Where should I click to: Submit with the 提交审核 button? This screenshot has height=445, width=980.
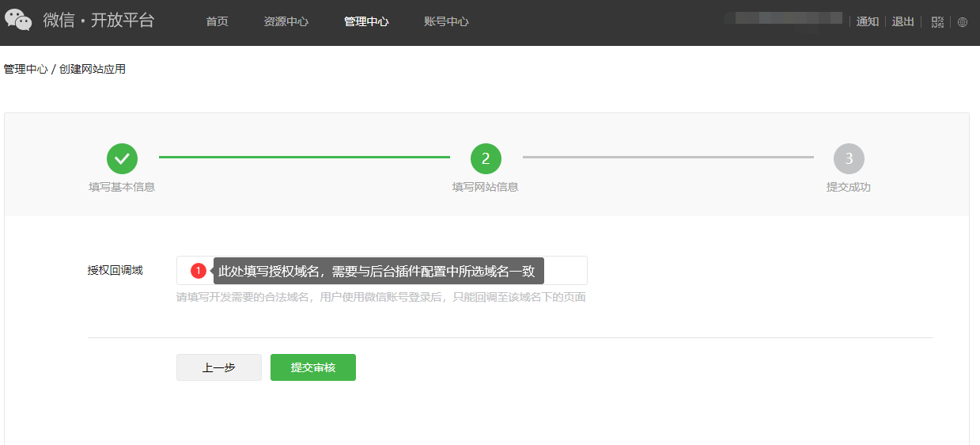[313, 367]
